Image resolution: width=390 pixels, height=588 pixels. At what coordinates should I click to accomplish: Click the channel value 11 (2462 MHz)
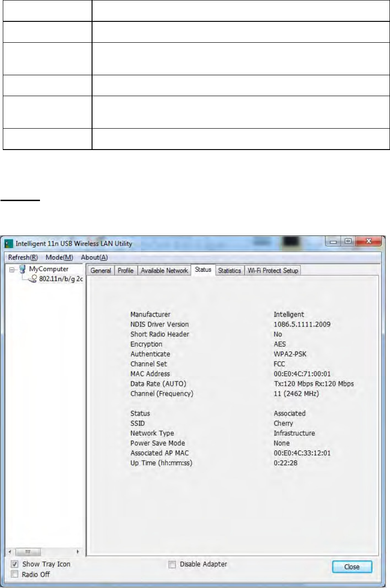tap(297, 394)
